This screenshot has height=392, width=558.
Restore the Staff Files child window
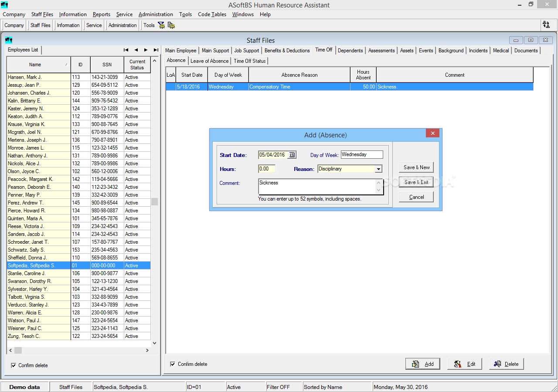[531, 40]
